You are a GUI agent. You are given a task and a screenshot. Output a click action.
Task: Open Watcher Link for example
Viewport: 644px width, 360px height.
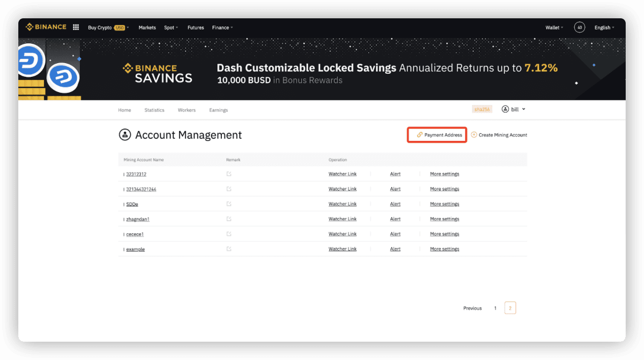click(x=342, y=249)
